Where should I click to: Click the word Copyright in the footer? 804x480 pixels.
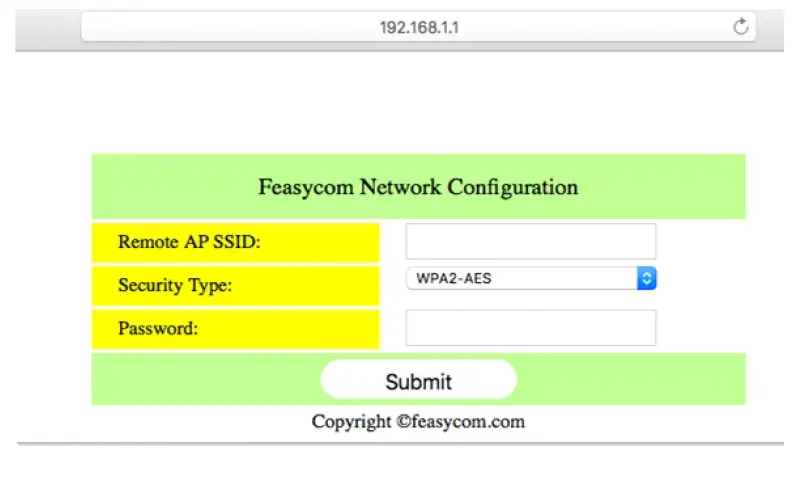(x=351, y=421)
